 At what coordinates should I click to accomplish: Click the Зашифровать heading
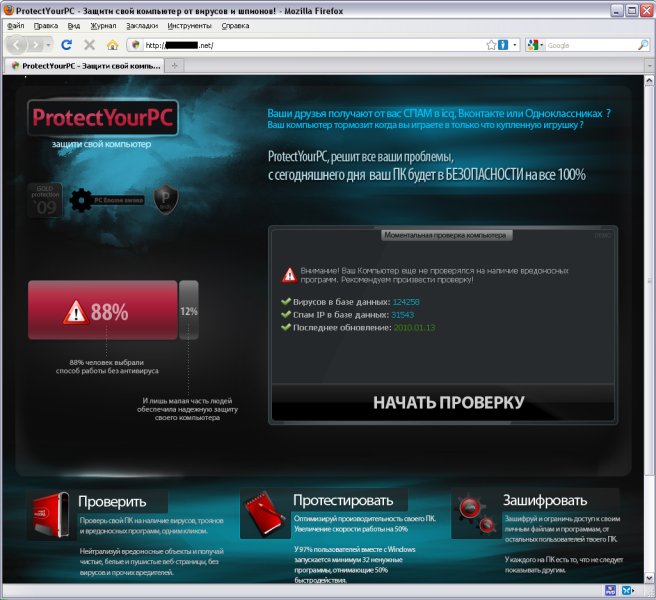point(545,500)
